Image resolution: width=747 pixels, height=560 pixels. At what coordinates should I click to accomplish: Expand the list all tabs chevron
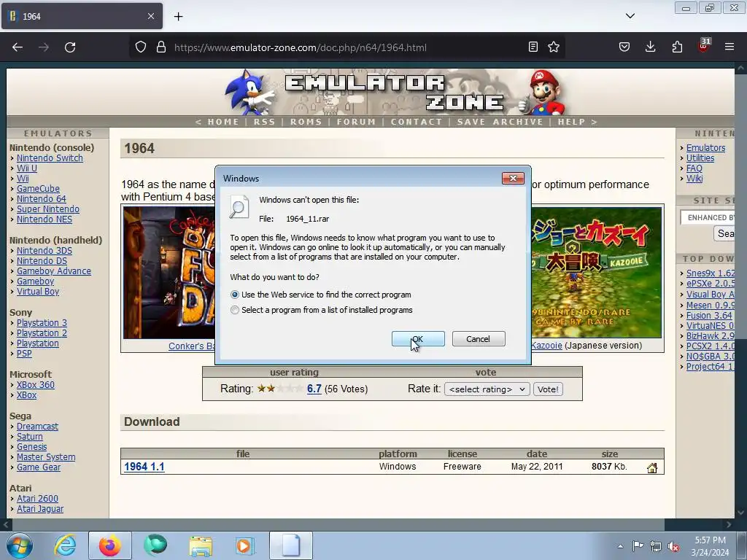click(x=630, y=16)
